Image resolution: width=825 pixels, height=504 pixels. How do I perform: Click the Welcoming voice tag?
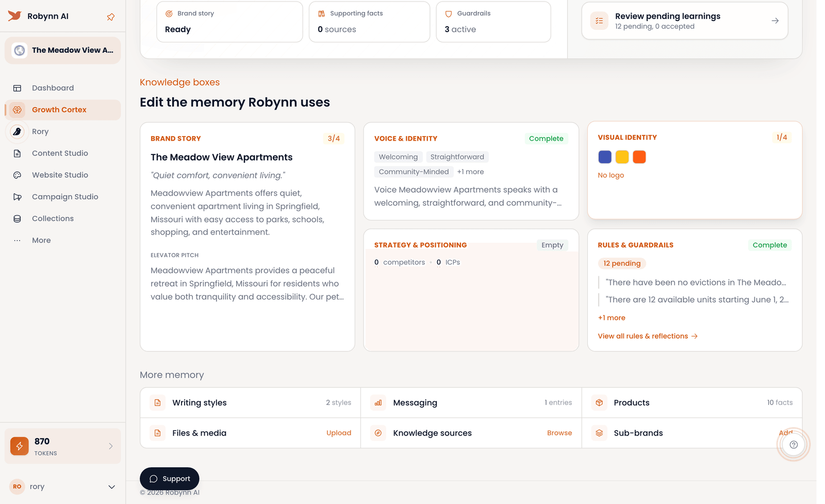(x=398, y=157)
